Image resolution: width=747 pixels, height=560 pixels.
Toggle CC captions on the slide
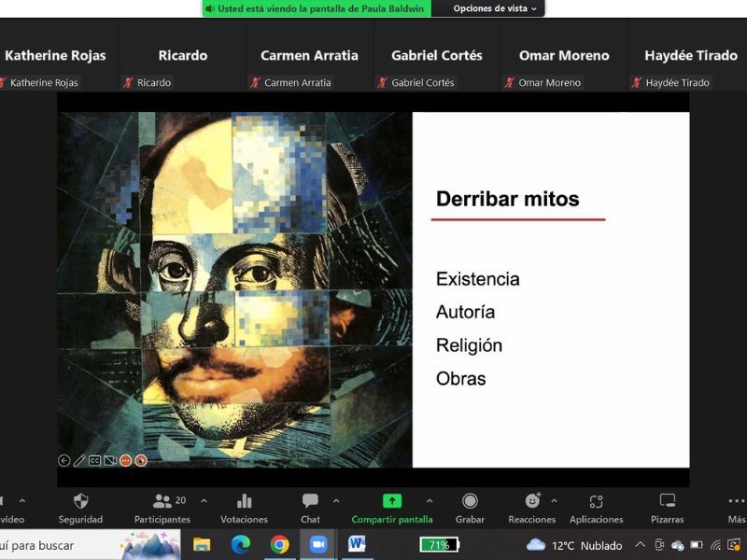coord(95,460)
